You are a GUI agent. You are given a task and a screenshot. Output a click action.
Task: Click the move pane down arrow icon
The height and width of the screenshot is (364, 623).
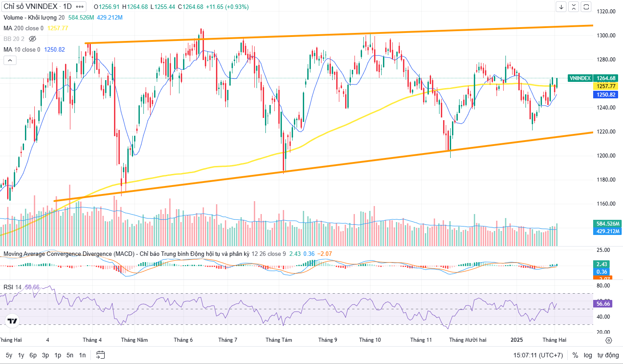tap(562, 7)
